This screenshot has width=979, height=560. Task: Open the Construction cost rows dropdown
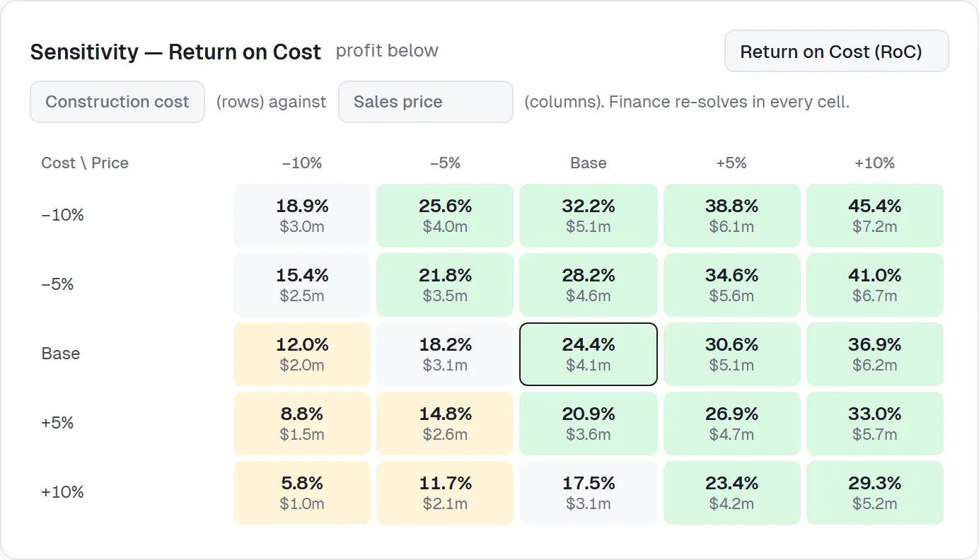point(117,102)
